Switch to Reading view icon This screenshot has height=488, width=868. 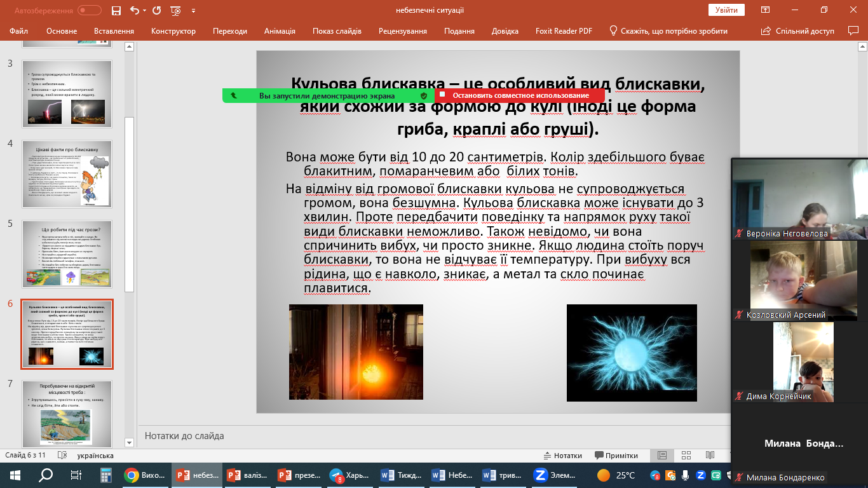711,456
